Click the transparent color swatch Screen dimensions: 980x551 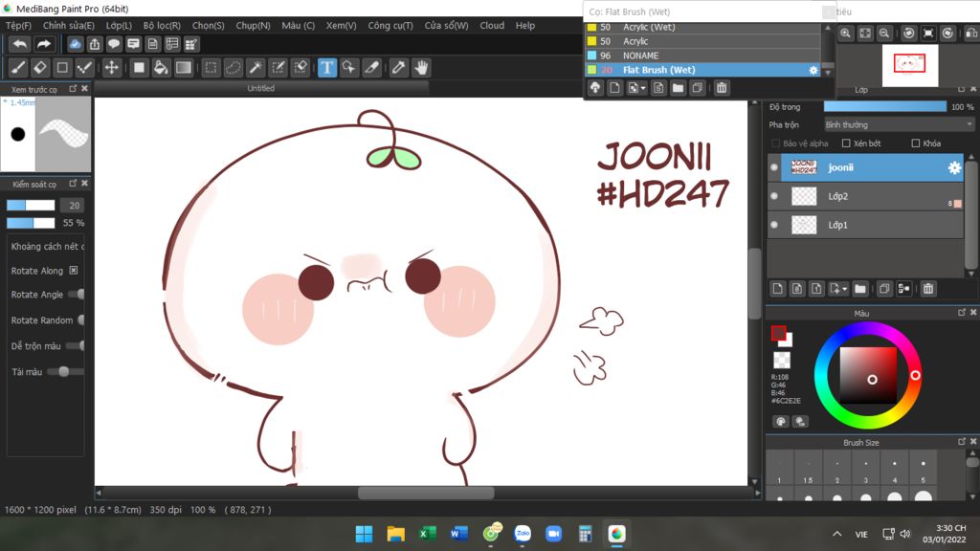click(x=782, y=360)
